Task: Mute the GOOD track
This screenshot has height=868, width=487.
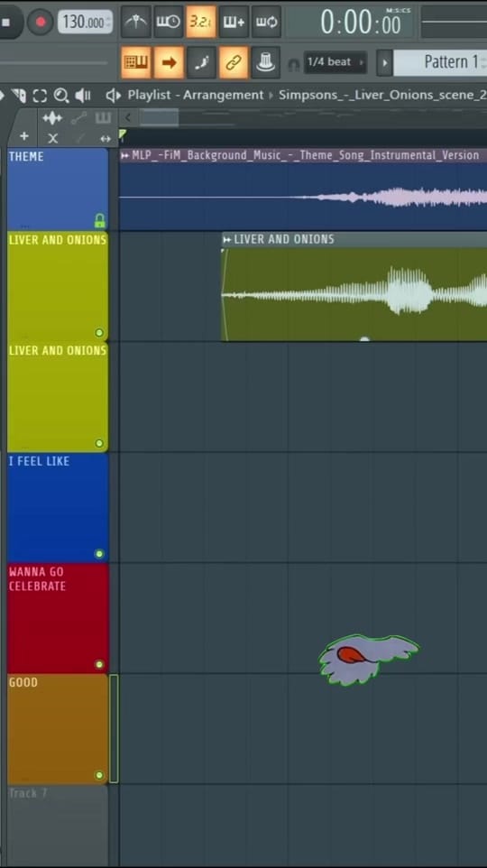Action: (99, 775)
